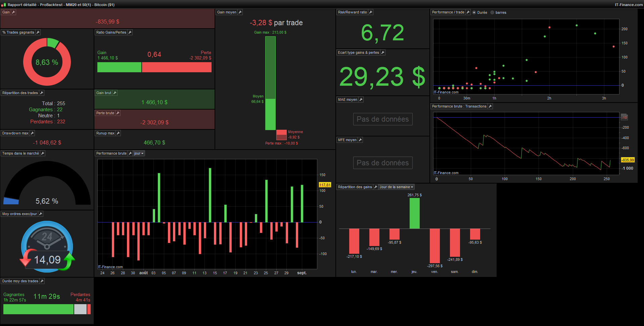The height and width of the screenshot is (326, 644).
Task: Click the Risk/Reward ratio wrench icon
Action: [371, 12]
